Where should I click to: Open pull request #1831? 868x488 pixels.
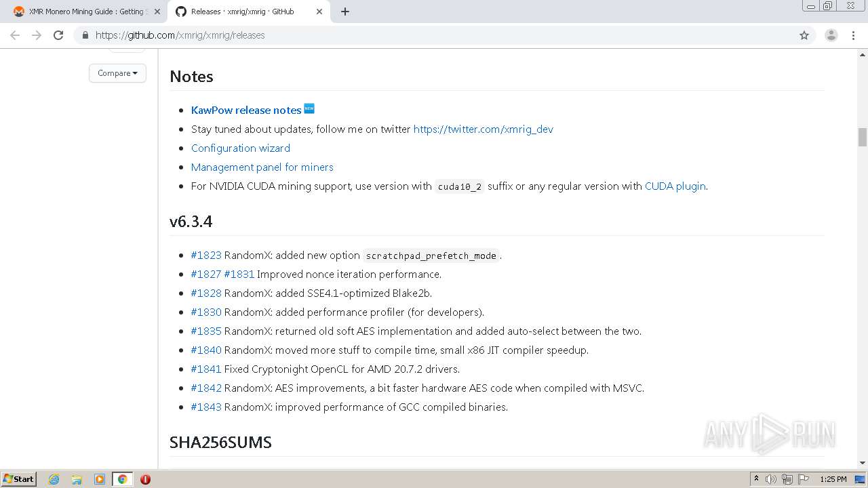click(239, 274)
